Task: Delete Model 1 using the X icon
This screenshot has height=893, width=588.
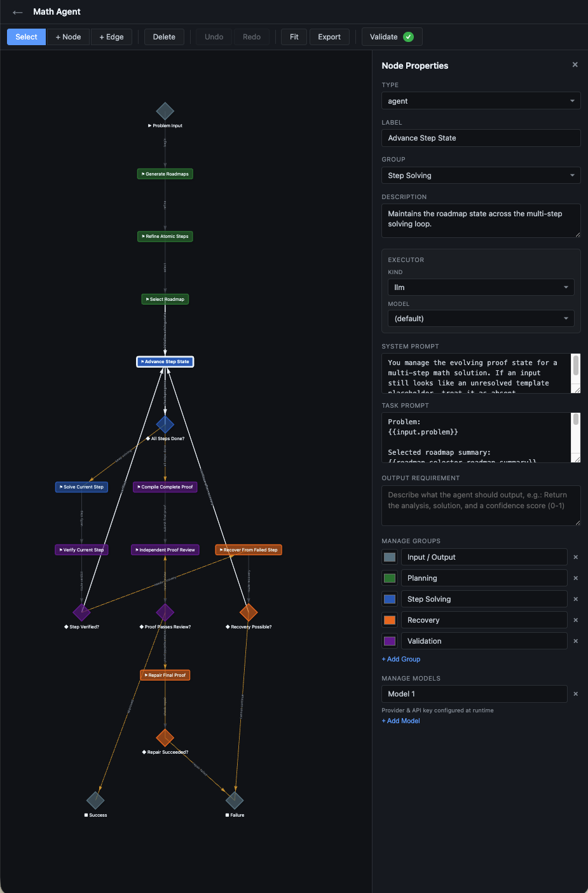Action: (x=575, y=694)
